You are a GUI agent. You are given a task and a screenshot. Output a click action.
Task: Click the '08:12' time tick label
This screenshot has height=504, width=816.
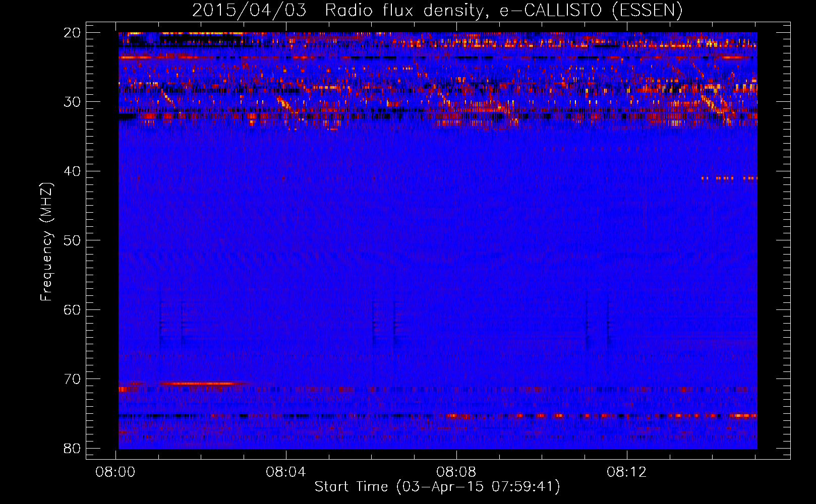pyautogui.click(x=627, y=472)
